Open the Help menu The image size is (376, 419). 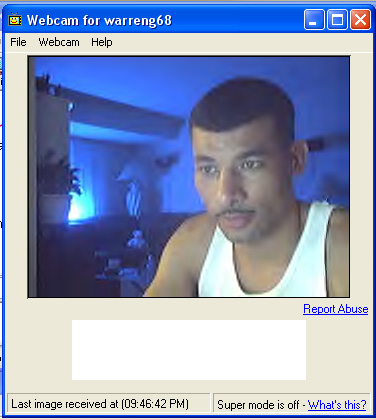click(102, 42)
